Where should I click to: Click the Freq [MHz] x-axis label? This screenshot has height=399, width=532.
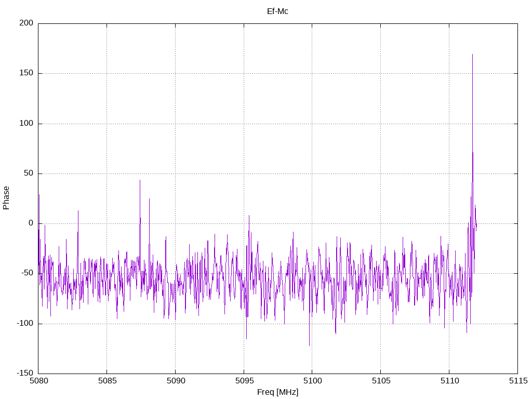[277, 392]
